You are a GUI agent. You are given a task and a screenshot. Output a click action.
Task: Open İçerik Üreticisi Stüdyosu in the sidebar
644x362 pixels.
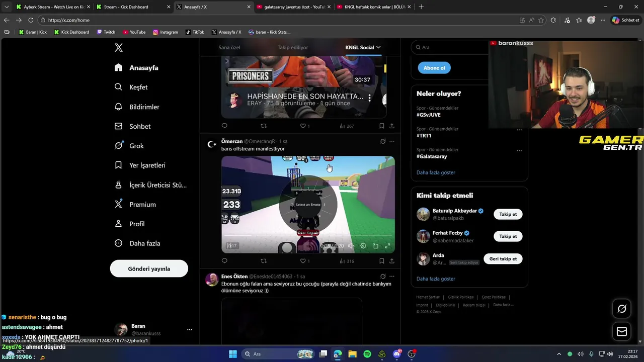coord(150,185)
